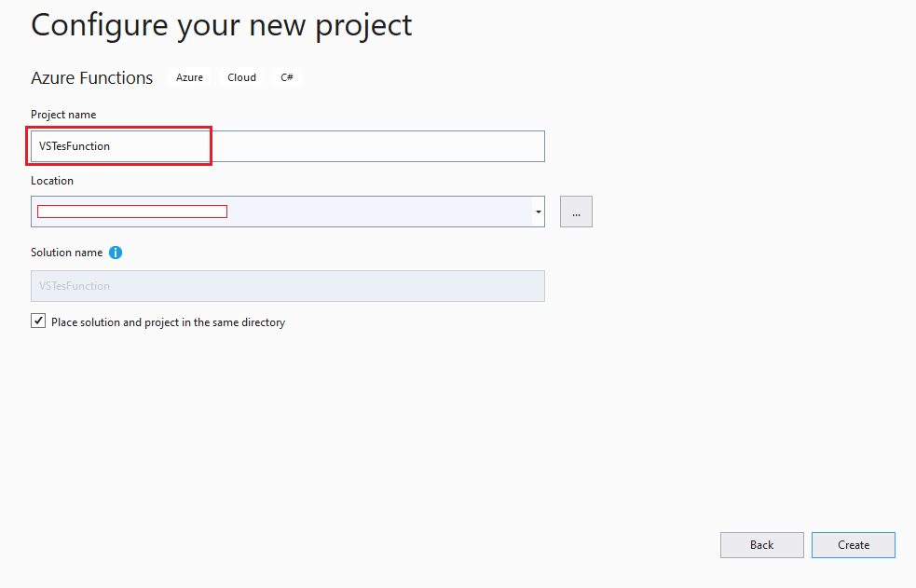This screenshot has height=588, width=916.
Task: Focus the empty right part of Project name box
Action: (x=378, y=146)
